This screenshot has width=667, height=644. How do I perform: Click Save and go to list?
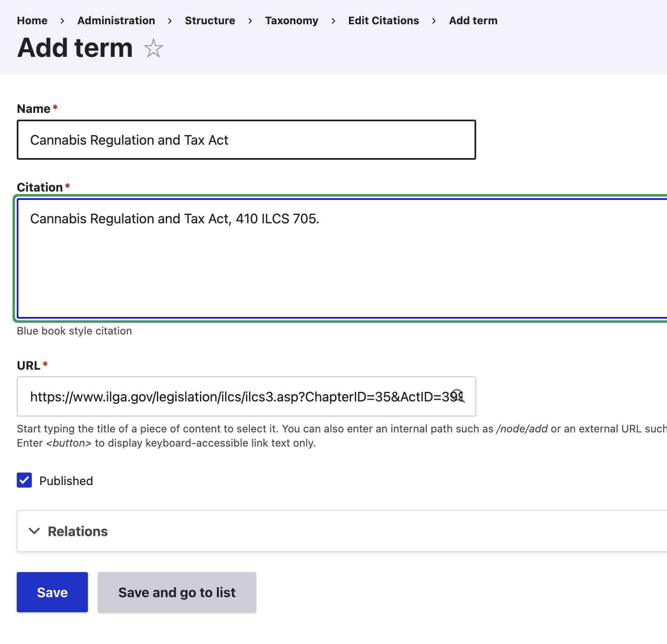[177, 592]
